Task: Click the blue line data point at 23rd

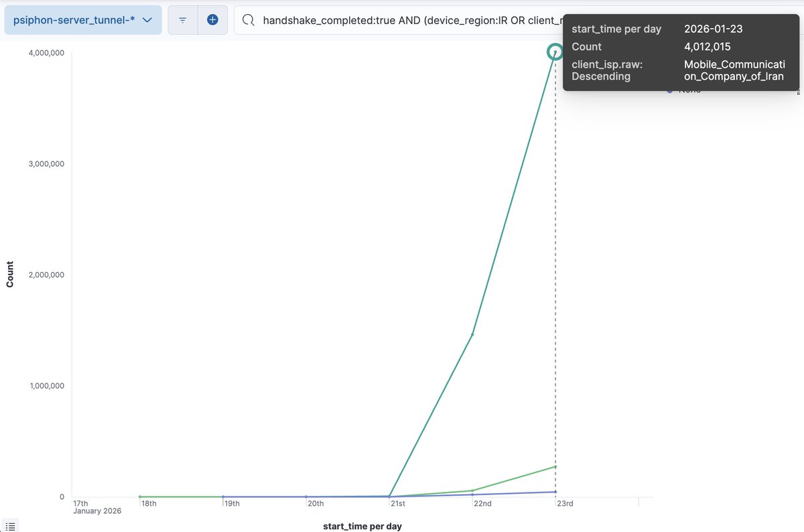Action: click(555, 492)
